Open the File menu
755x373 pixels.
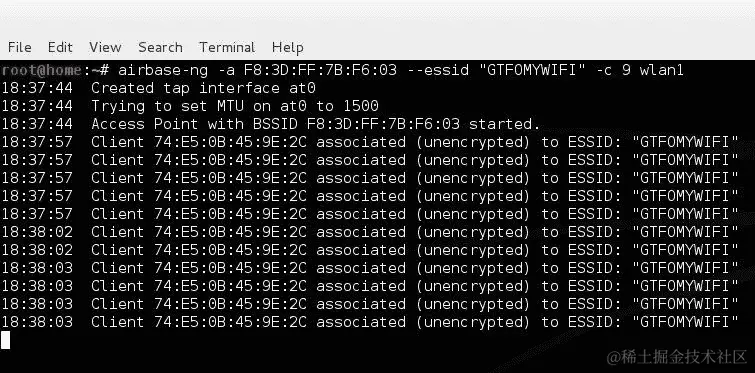[x=20, y=47]
